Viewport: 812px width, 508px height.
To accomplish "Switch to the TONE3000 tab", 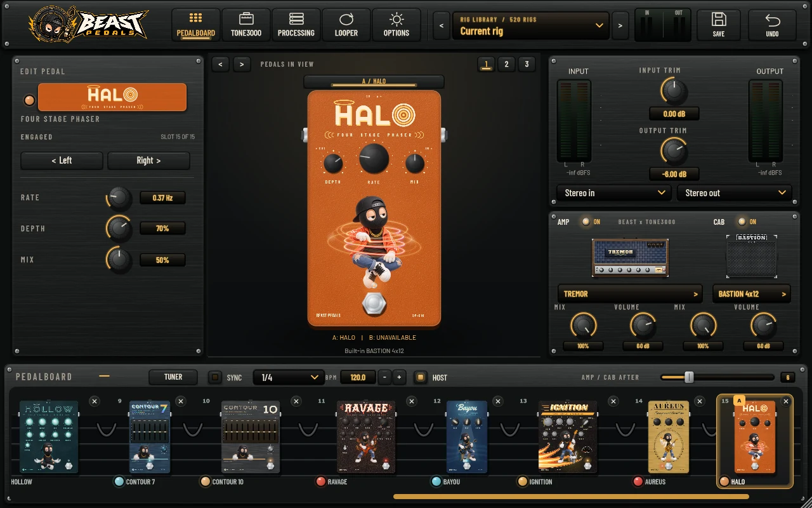I will tap(246, 25).
